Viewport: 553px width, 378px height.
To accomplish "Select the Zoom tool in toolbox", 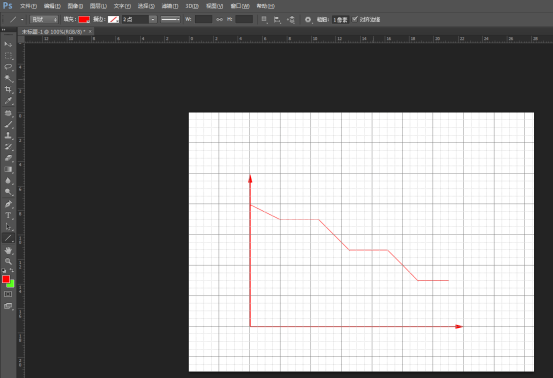I will pyautogui.click(x=8, y=261).
